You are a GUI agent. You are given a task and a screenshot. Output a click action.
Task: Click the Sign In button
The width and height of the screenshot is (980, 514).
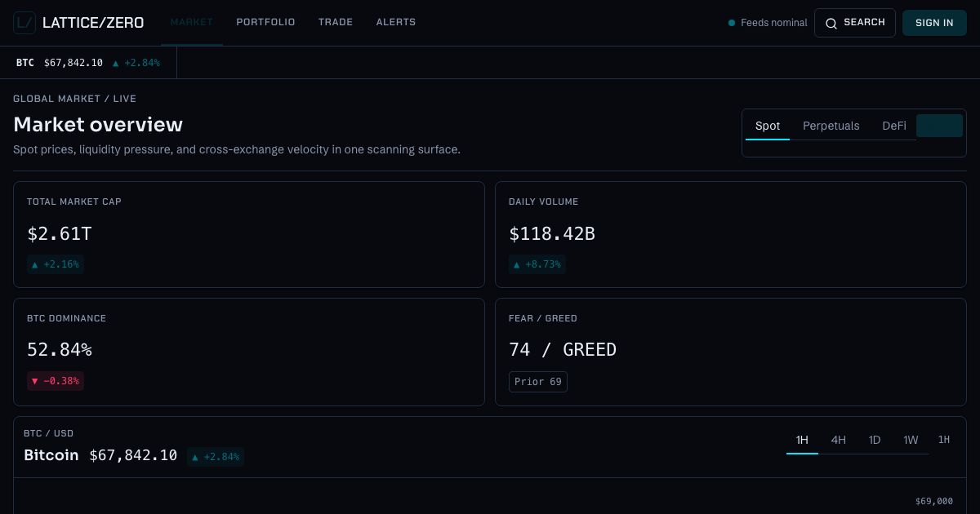[934, 23]
